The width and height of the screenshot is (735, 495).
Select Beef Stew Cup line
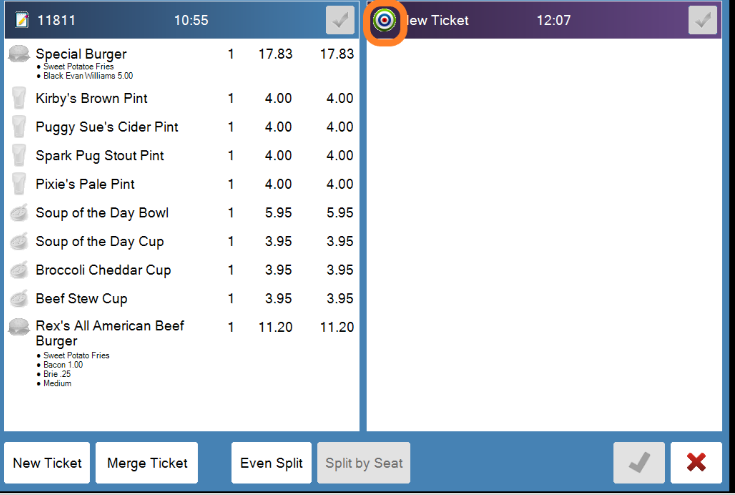click(x=181, y=298)
